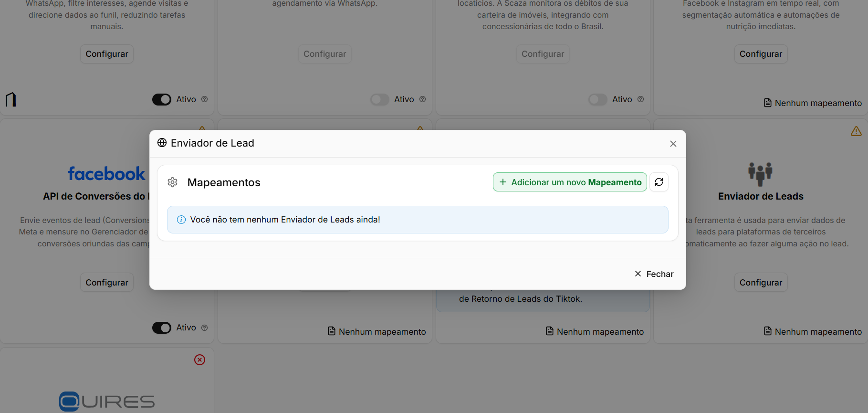The height and width of the screenshot is (413, 868).
Task: Click the Quires logo
Action: click(x=107, y=401)
